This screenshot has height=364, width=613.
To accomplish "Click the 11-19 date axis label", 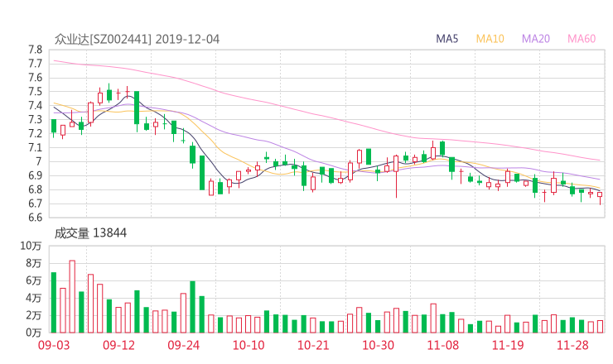I will (508, 345).
